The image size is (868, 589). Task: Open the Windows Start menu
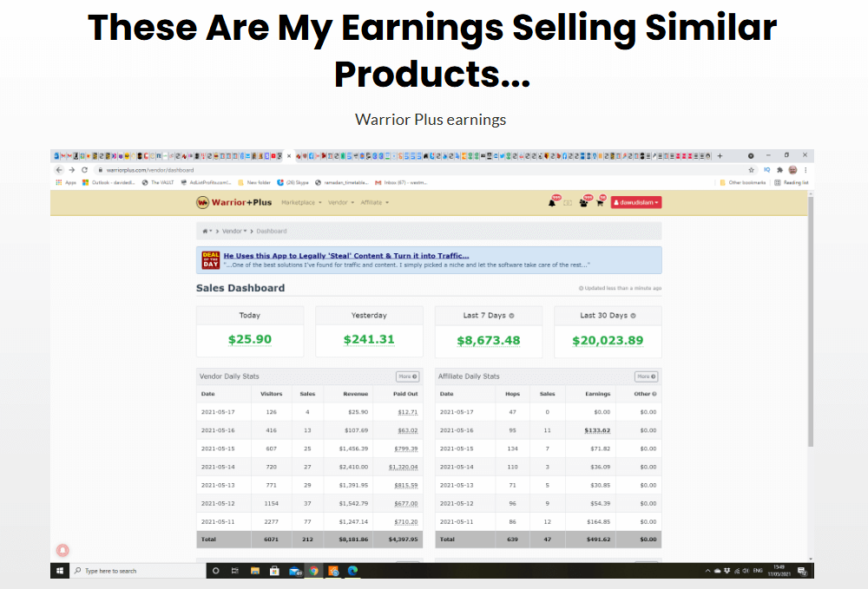[61, 571]
